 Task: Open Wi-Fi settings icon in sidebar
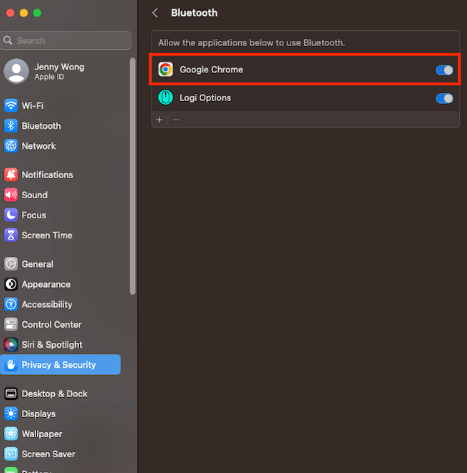coord(11,106)
